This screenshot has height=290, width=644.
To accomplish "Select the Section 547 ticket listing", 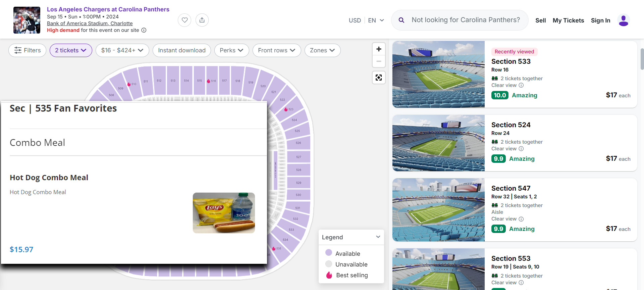I will 515,210.
